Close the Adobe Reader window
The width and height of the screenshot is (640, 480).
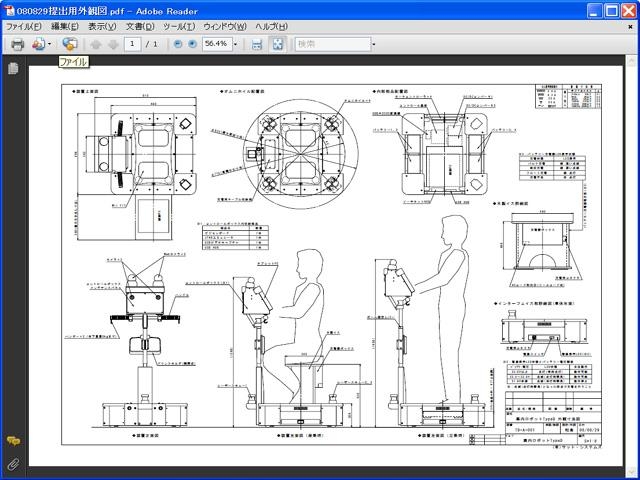click(x=629, y=11)
